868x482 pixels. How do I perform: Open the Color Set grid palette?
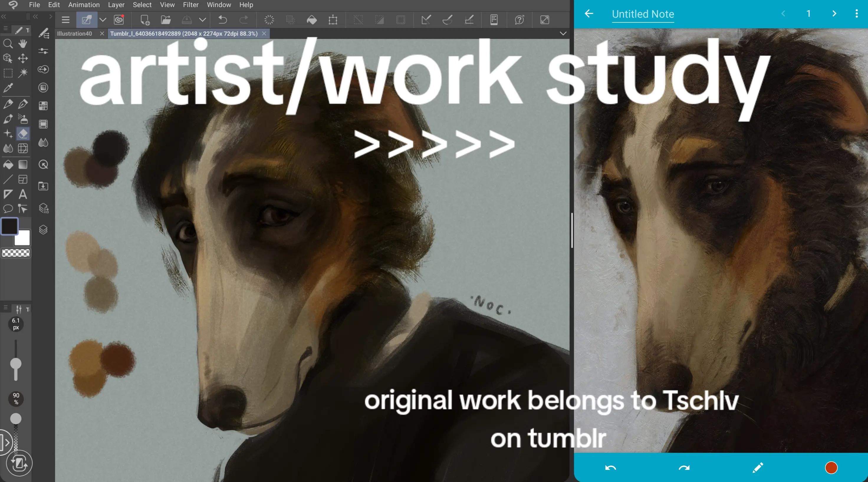point(43,106)
